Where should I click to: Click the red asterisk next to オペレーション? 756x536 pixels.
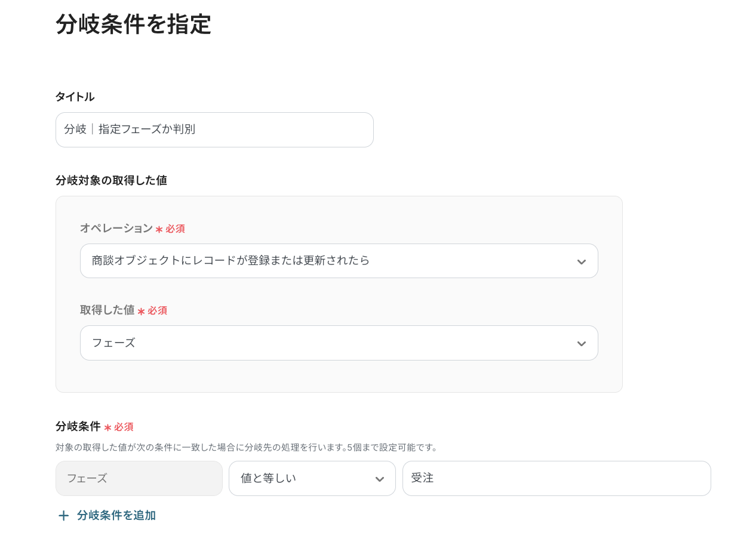coord(159,229)
